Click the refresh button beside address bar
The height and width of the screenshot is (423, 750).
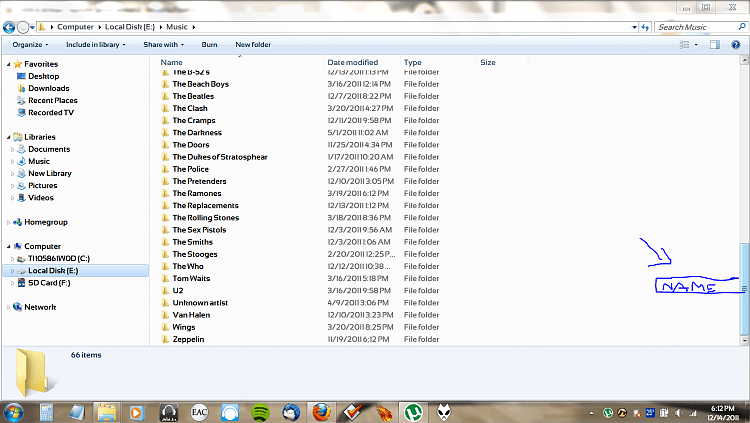tap(645, 27)
